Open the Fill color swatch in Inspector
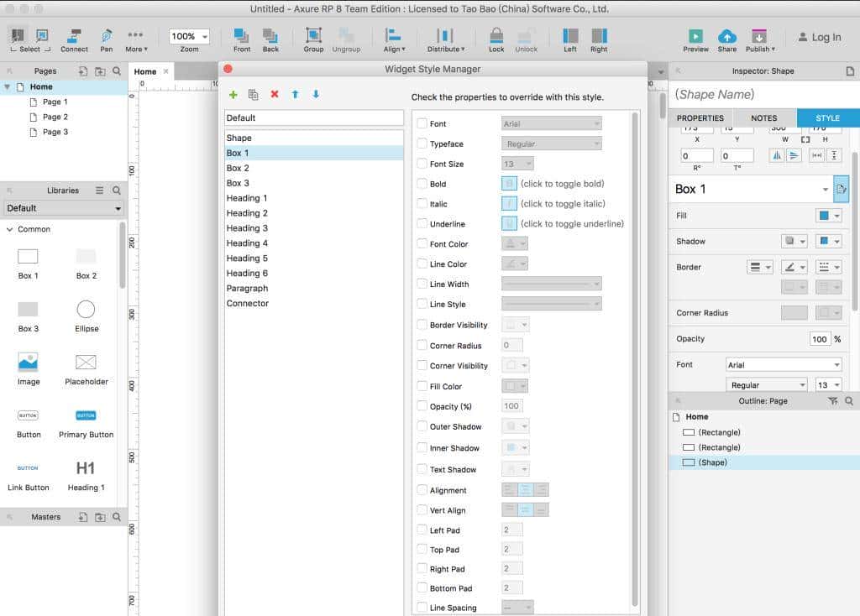 pos(828,216)
